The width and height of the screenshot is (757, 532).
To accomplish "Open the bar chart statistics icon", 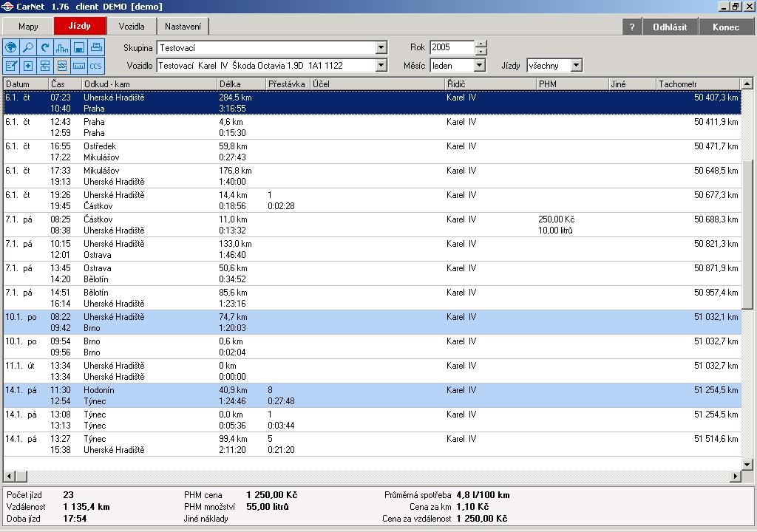I will coord(62,47).
